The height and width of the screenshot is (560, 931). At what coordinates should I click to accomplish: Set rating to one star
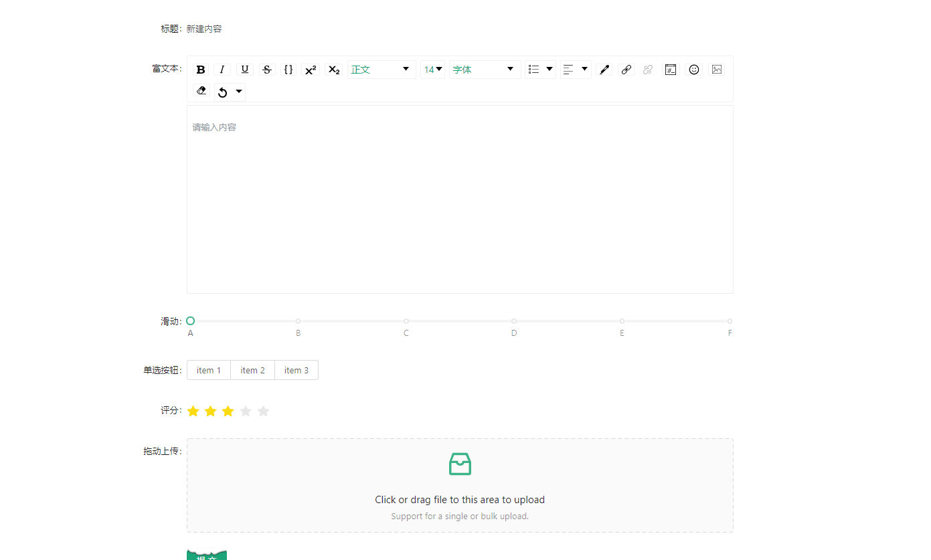pos(193,411)
